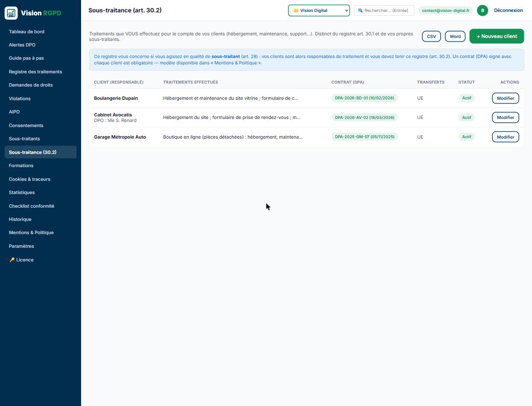Open Alertes DPO in sidebar
532x406 pixels.
pyautogui.click(x=41, y=45)
